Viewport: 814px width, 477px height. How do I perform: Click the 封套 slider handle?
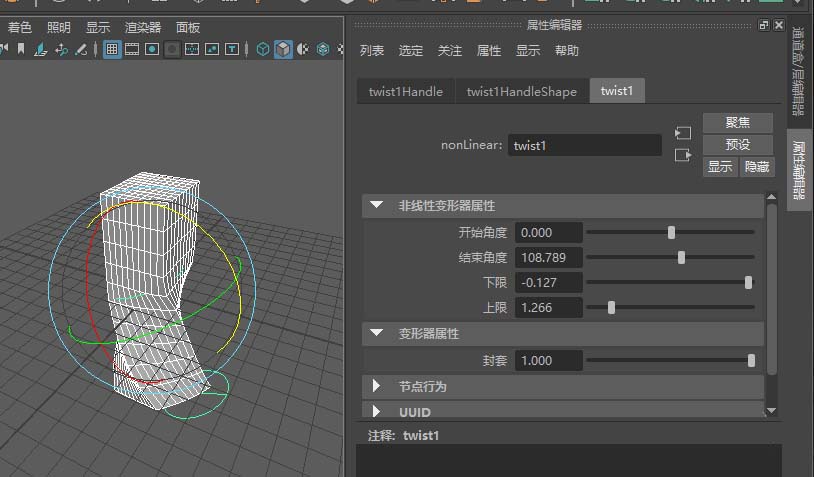[x=751, y=360]
